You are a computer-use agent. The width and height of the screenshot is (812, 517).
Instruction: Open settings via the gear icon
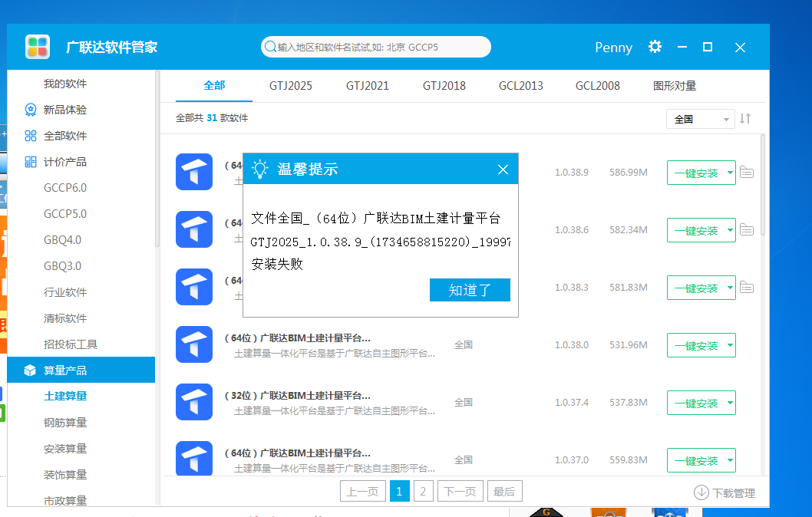tap(655, 47)
